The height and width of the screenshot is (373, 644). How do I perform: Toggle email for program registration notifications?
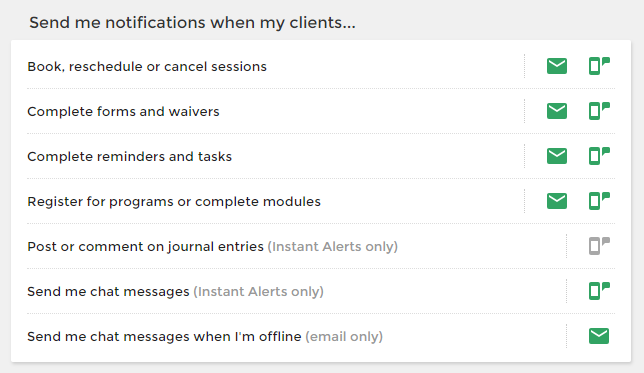click(x=557, y=201)
